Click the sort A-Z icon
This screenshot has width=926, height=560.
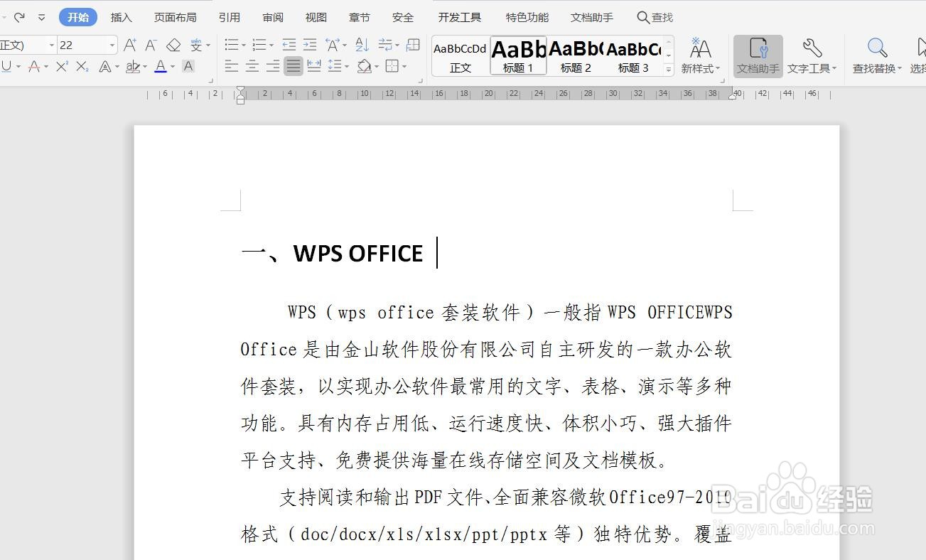pyautogui.click(x=362, y=45)
